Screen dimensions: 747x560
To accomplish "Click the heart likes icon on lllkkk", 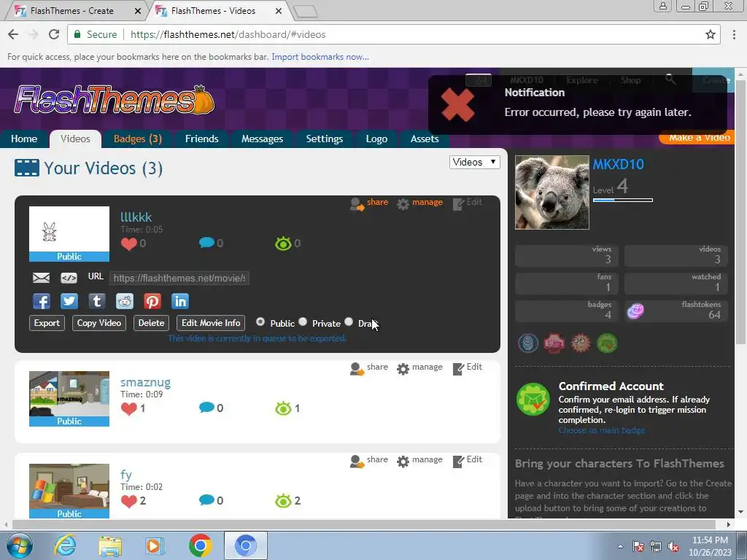I will [x=128, y=244].
